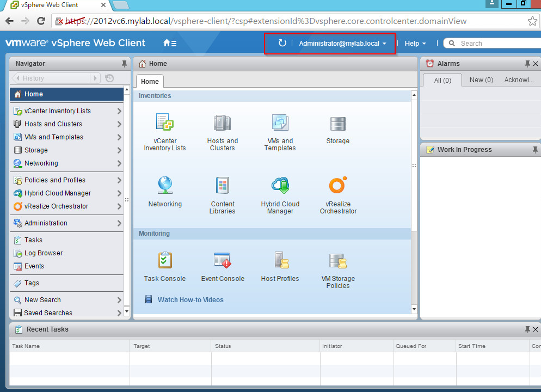The image size is (541, 392).
Task: Open vRealize Orchestrator icon in Inventories
Action: (337, 185)
